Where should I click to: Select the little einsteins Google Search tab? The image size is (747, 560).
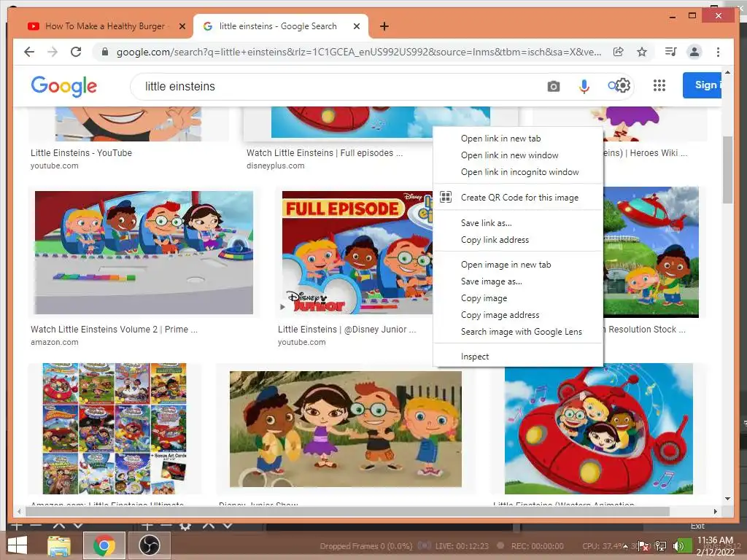click(280, 26)
